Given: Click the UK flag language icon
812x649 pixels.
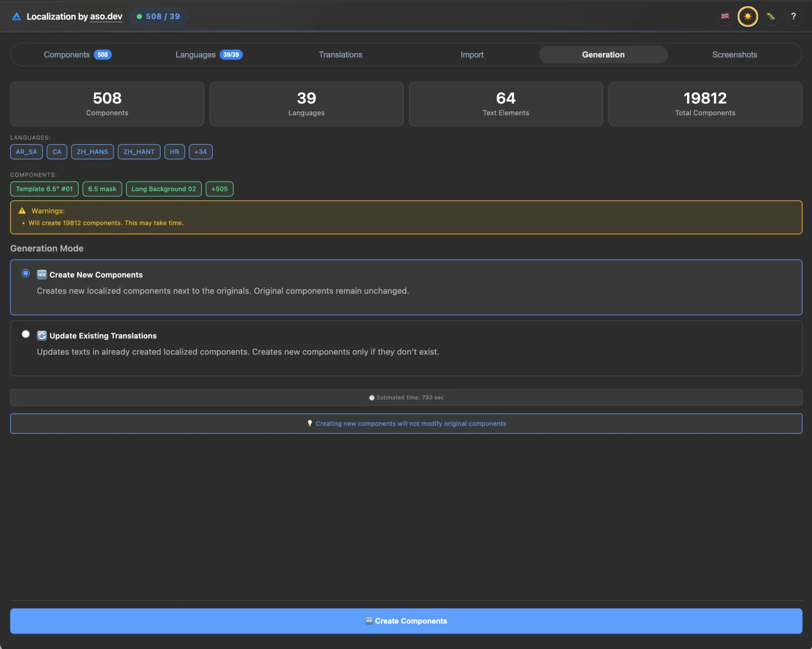Looking at the screenshot, I should [x=725, y=16].
